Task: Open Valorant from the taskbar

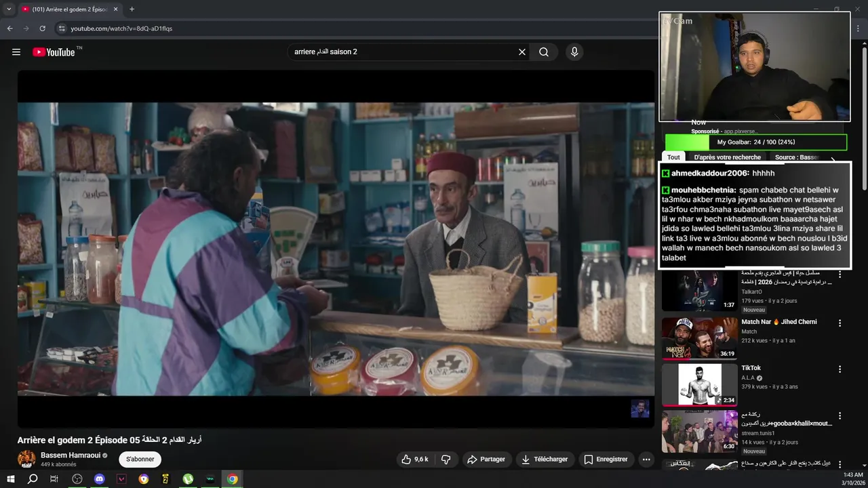Action: click(x=121, y=479)
